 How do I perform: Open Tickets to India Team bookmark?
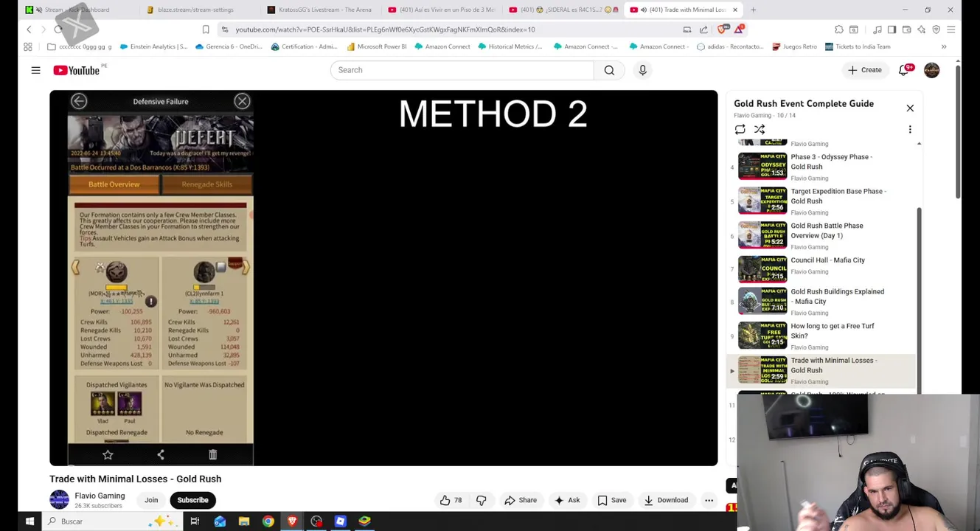pos(858,46)
